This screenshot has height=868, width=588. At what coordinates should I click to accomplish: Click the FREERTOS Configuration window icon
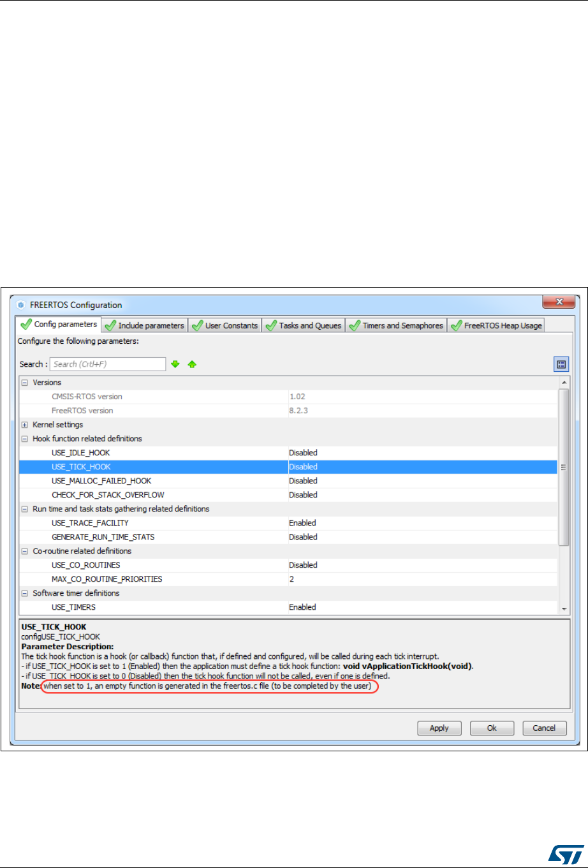[x=21, y=305]
